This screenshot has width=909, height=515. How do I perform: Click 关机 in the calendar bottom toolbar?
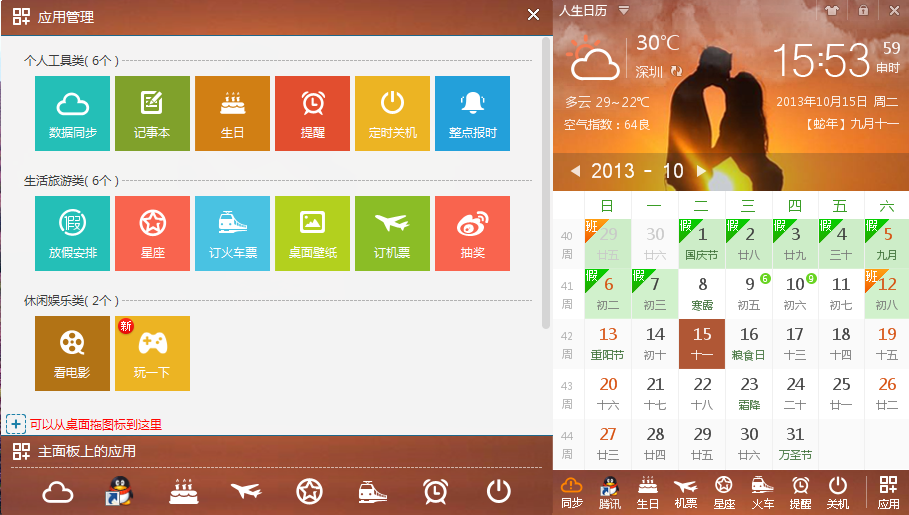pos(838,493)
